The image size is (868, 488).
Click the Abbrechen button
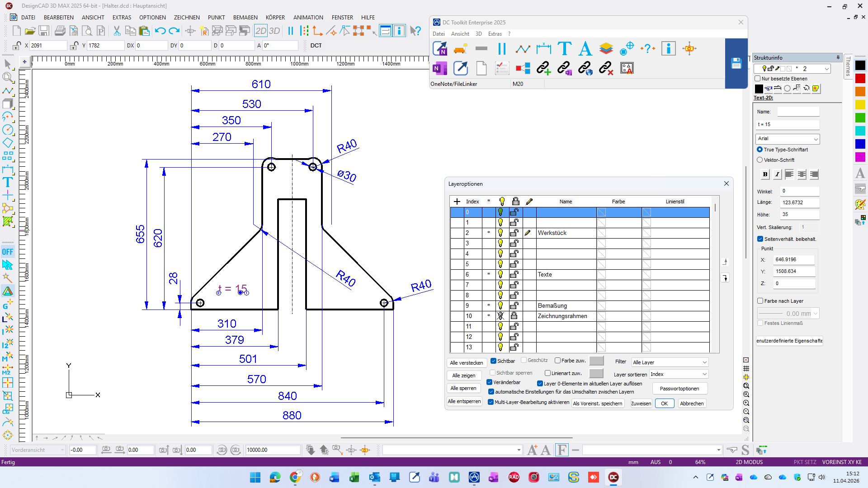(692, 404)
